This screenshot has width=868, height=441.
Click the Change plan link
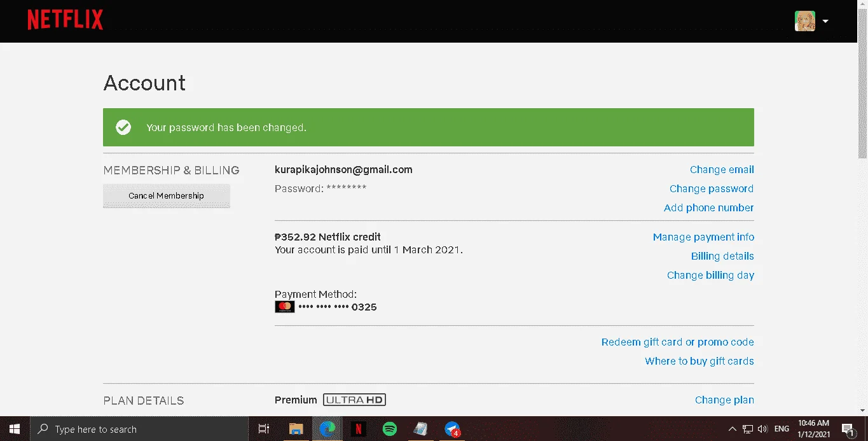click(724, 400)
